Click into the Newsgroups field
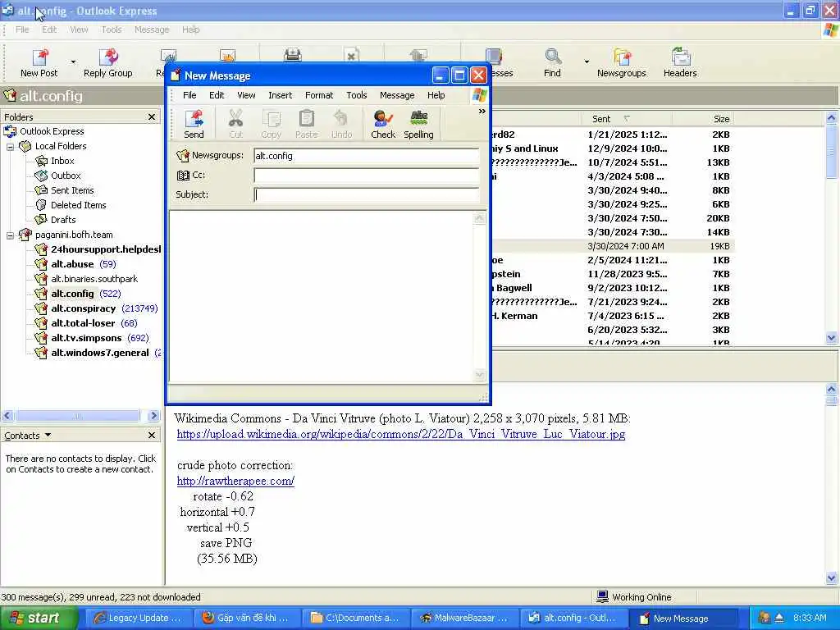840x630 pixels. 366,156
